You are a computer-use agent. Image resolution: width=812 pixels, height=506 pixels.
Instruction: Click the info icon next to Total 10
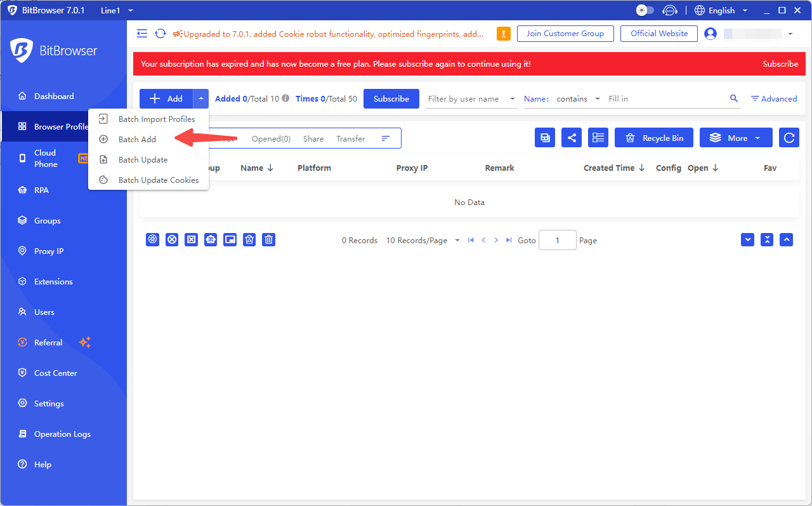pyautogui.click(x=285, y=98)
